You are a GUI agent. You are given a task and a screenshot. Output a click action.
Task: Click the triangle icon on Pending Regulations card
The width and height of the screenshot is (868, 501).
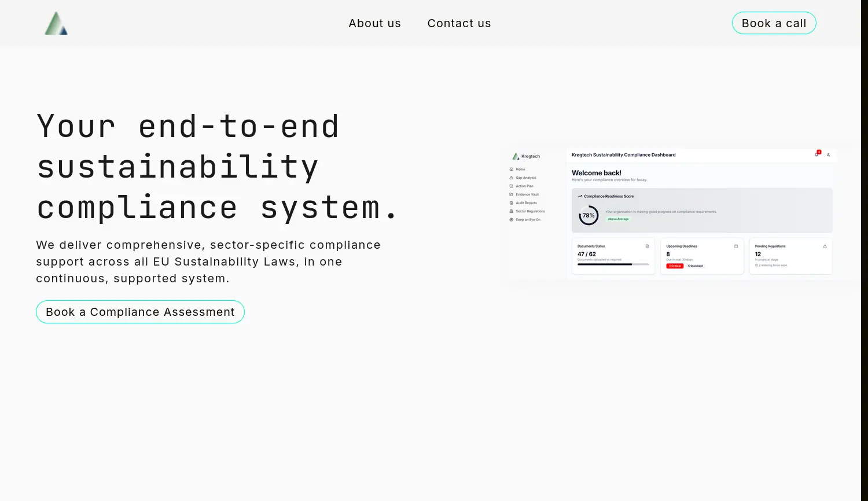click(x=825, y=246)
